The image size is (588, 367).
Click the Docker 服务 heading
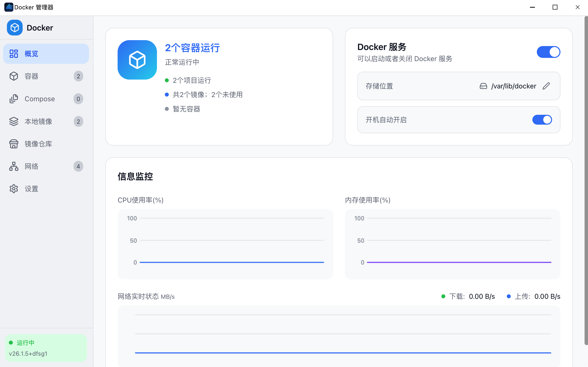tap(382, 47)
